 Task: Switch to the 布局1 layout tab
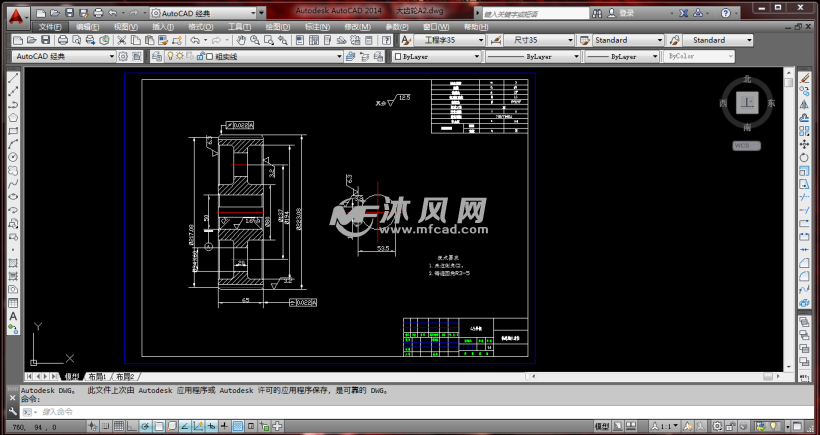[x=97, y=376]
